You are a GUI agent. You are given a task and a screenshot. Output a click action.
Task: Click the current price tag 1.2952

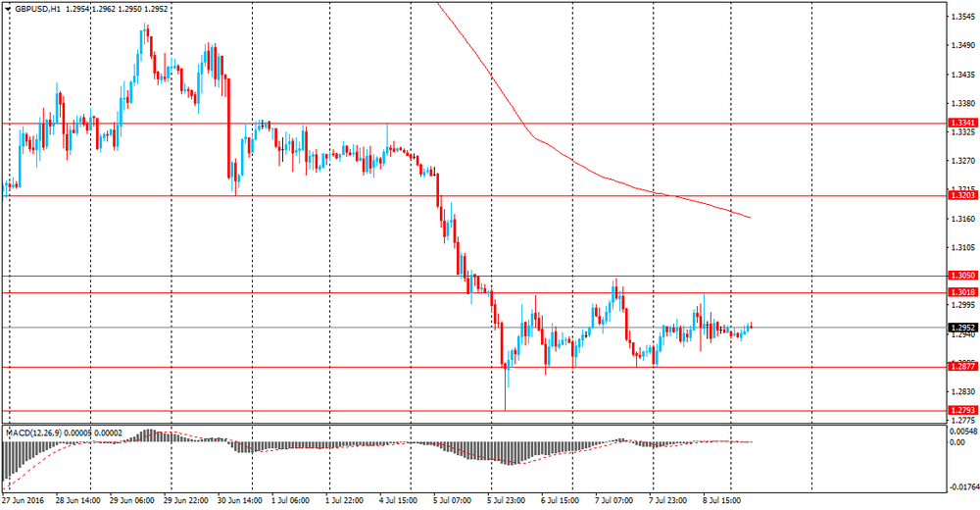962,328
